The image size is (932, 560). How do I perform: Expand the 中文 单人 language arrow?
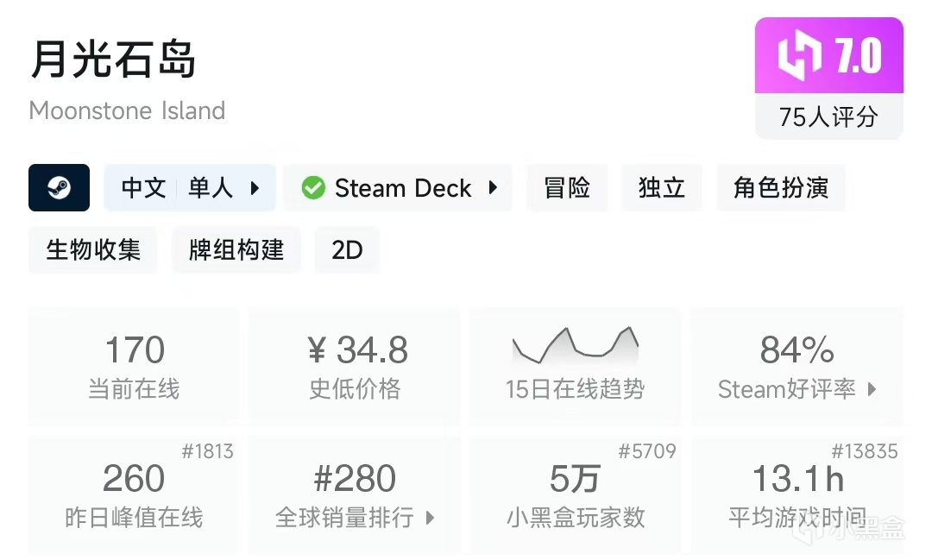(x=255, y=188)
